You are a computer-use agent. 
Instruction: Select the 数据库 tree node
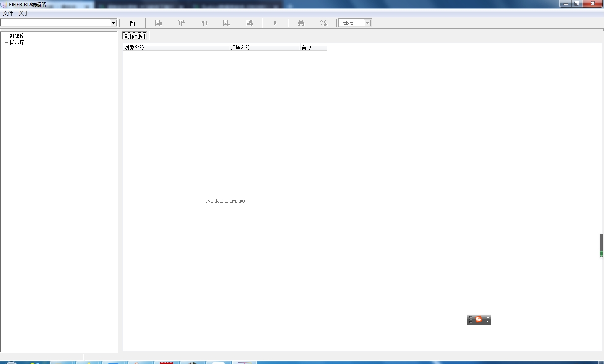tap(17, 36)
